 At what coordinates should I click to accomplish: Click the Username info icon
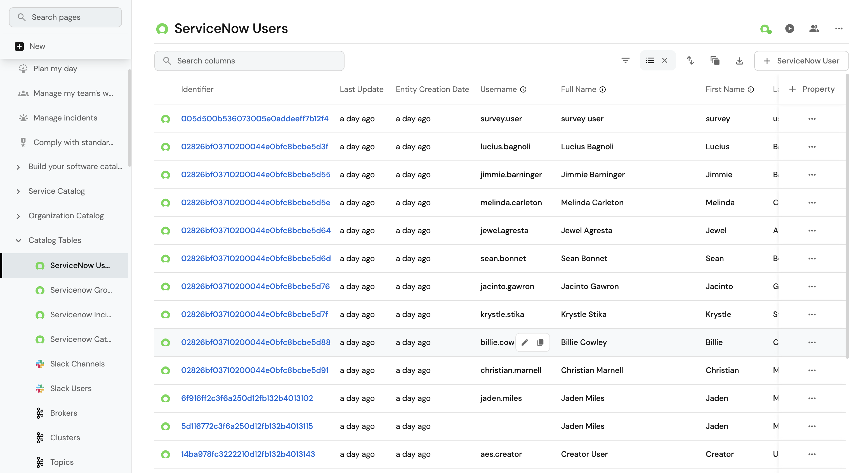coord(523,90)
